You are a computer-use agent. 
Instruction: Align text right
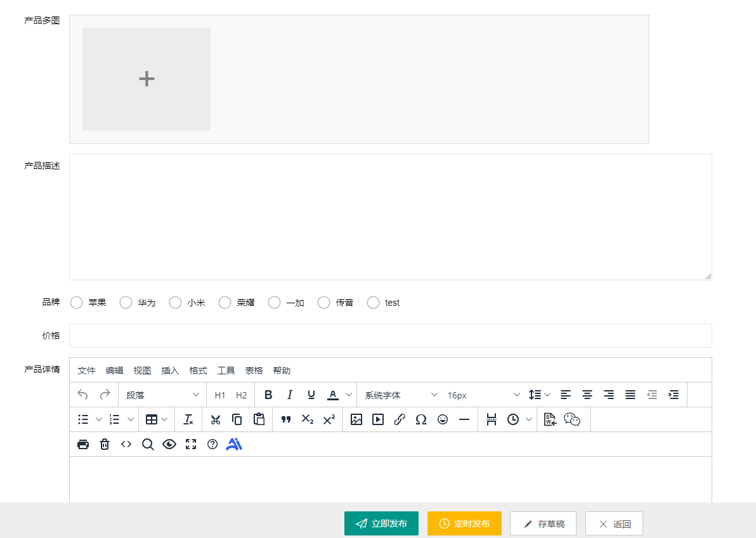pyautogui.click(x=609, y=395)
